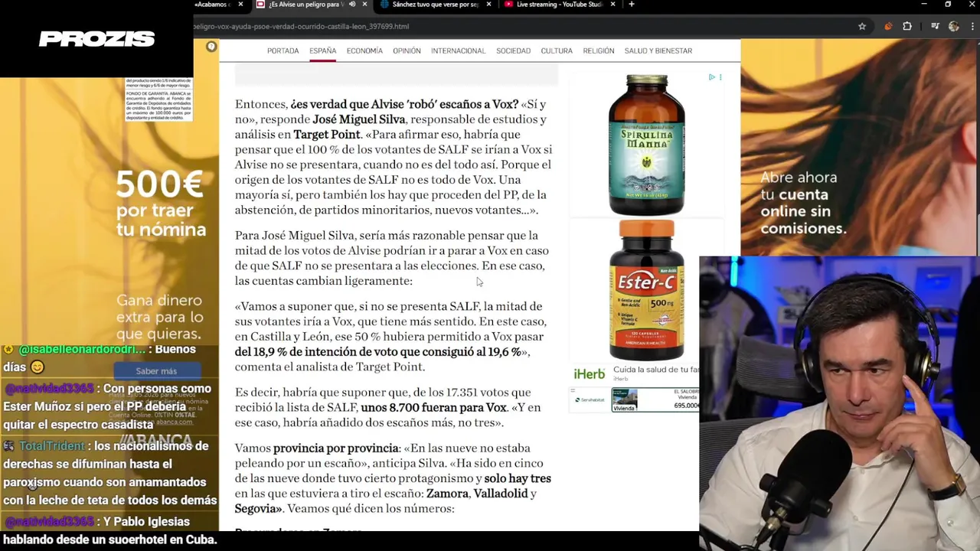Open Chrome's three-dot menu
This screenshot has height=551, width=980.
(x=972, y=26)
